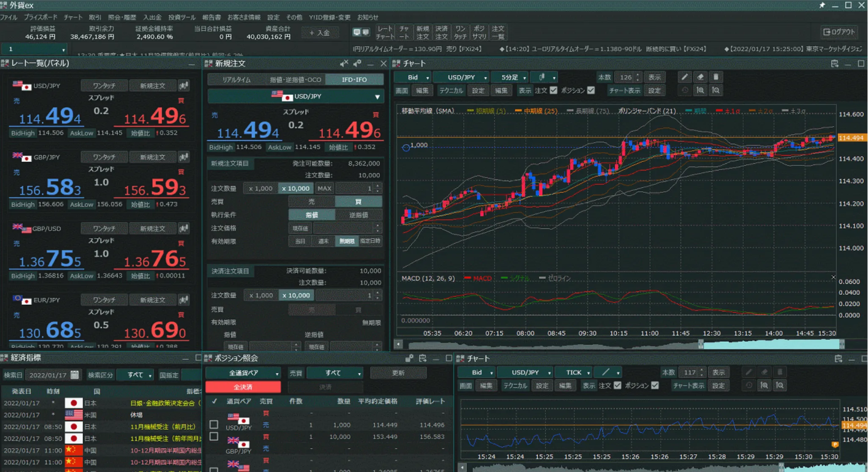Open calendar picker next to 2022/01/17

[x=75, y=375]
